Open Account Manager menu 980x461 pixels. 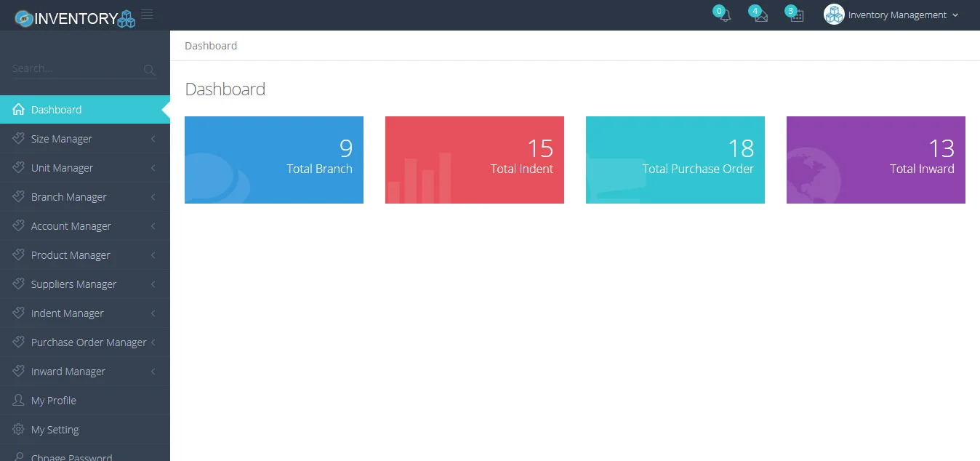point(85,226)
